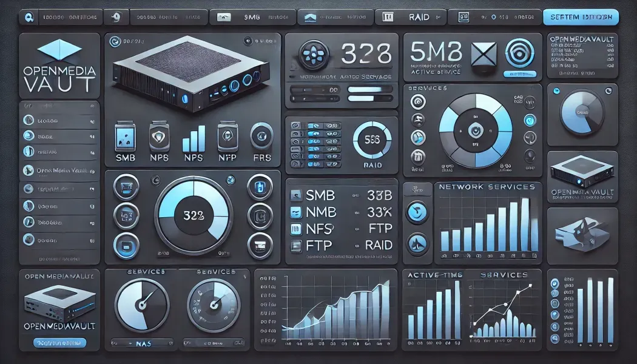The width and height of the screenshot is (637, 364).
Task: Select the shield icon labeled NPS
Action: click(159, 136)
